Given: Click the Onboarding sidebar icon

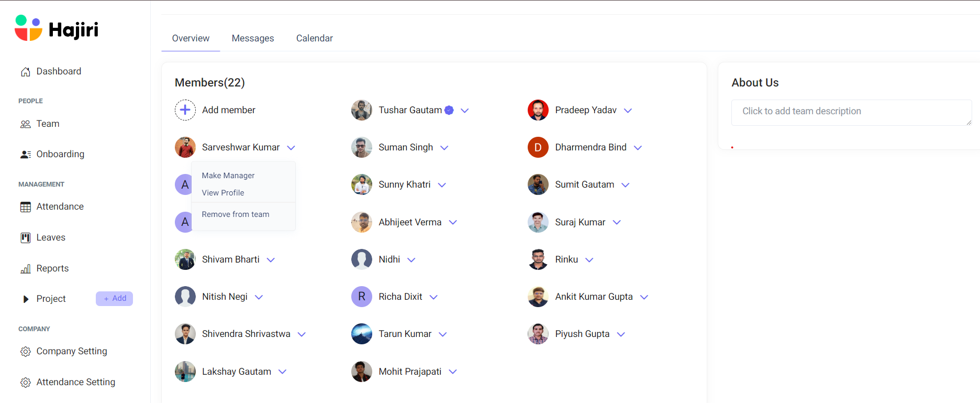Looking at the screenshot, I should 25,155.
